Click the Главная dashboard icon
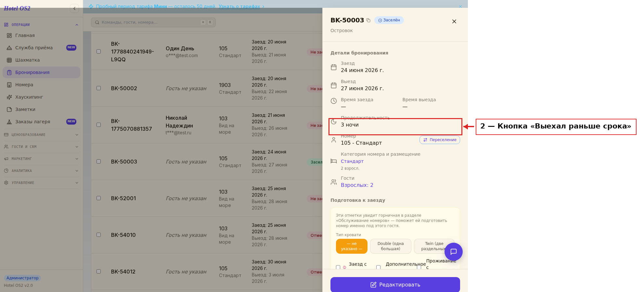The height and width of the screenshot is (292, 644). 9,35
